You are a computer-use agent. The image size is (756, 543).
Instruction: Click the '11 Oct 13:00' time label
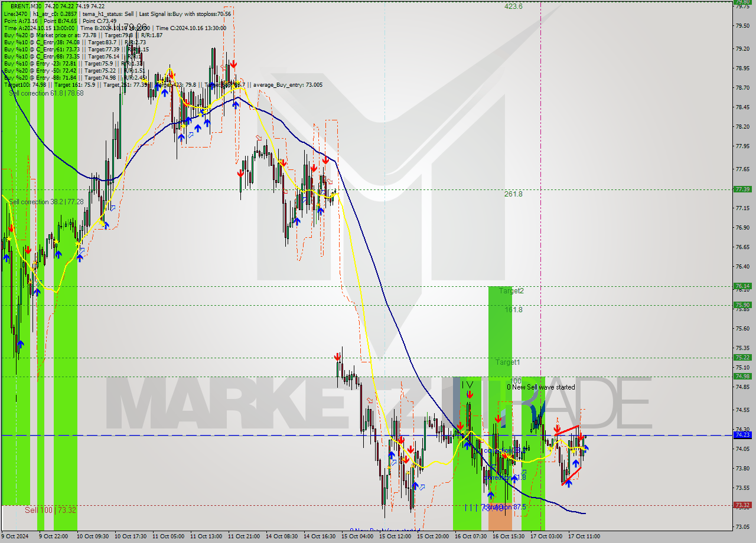coord(206,537)
